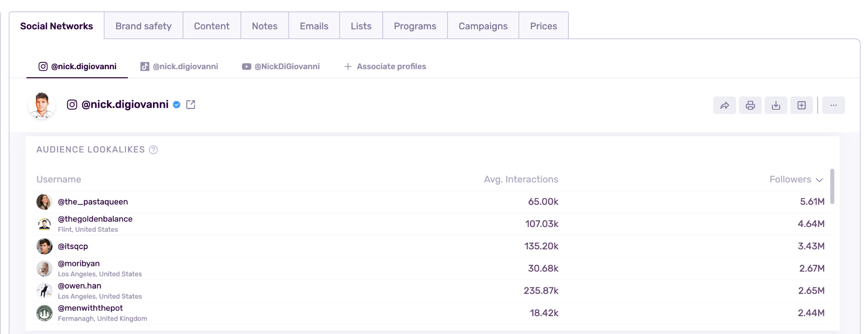Open @thegoldenbalance lookalike profile
The height and width of the screenshot is (334, 868).
[95, 219]
